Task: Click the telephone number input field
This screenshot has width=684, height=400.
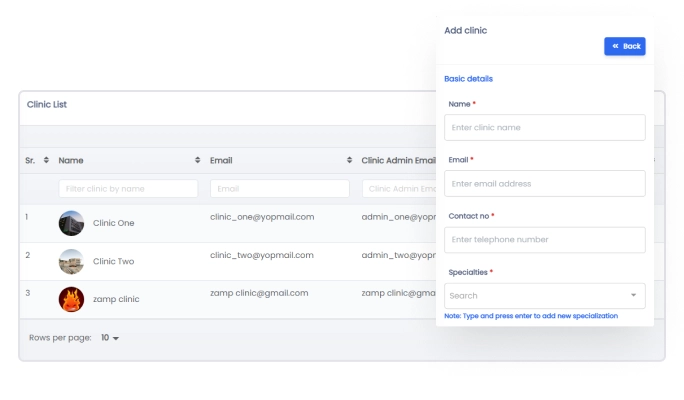Action: 544,240
